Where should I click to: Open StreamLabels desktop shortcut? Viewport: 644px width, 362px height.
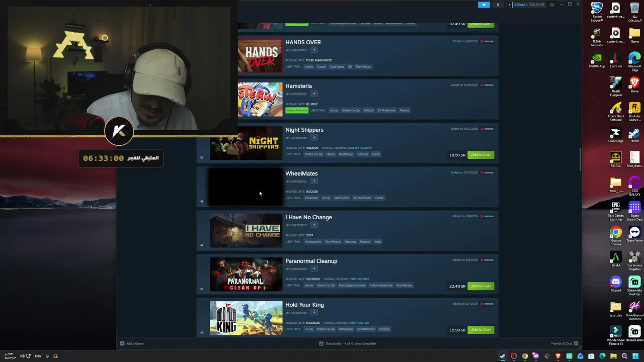tap(634, 334)
